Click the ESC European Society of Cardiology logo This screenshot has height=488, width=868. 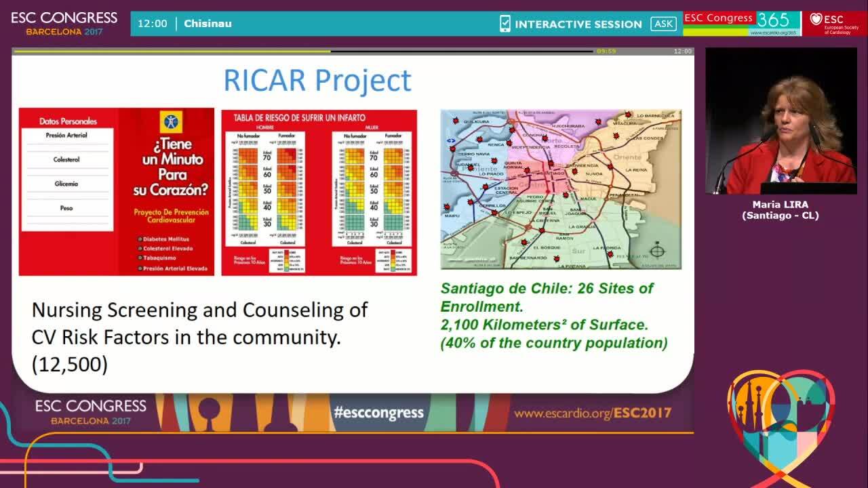[x=835, y=24]
